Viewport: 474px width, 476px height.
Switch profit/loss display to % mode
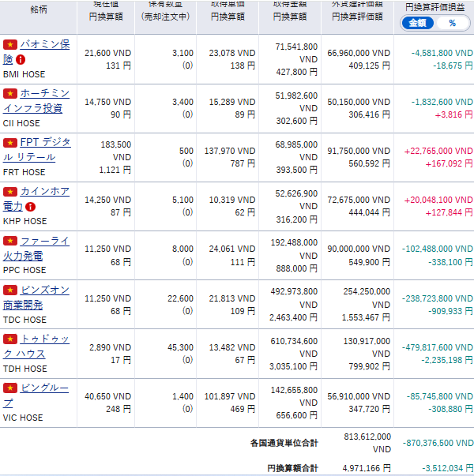tap(452, 23)
